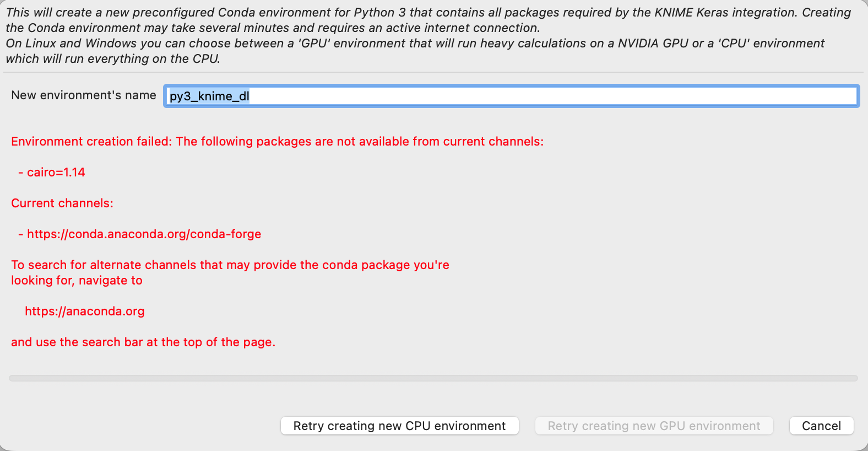Click the "This will create a new preconfigured" description line
This screenshot has width=868, height=451.
click(x=428, y=12)
